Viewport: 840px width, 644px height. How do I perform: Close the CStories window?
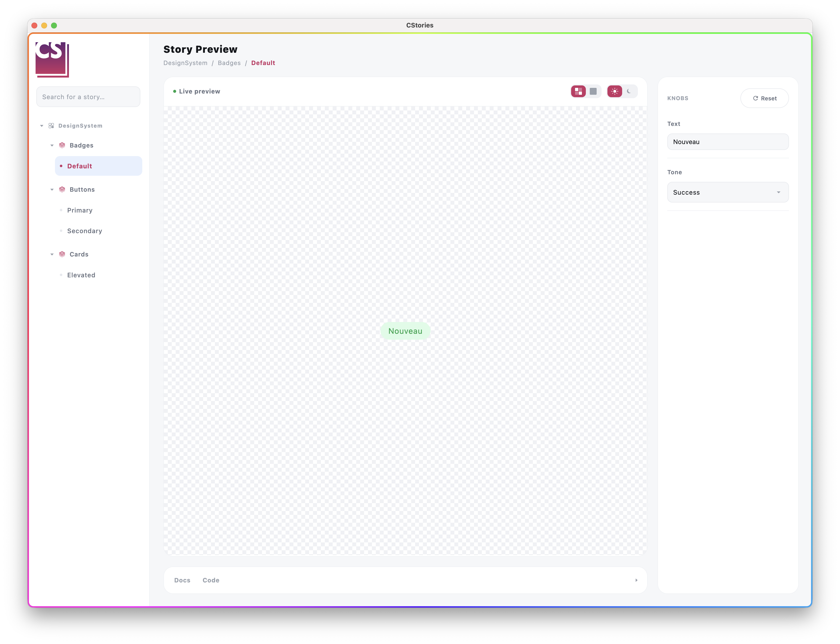tap(35, 25)
